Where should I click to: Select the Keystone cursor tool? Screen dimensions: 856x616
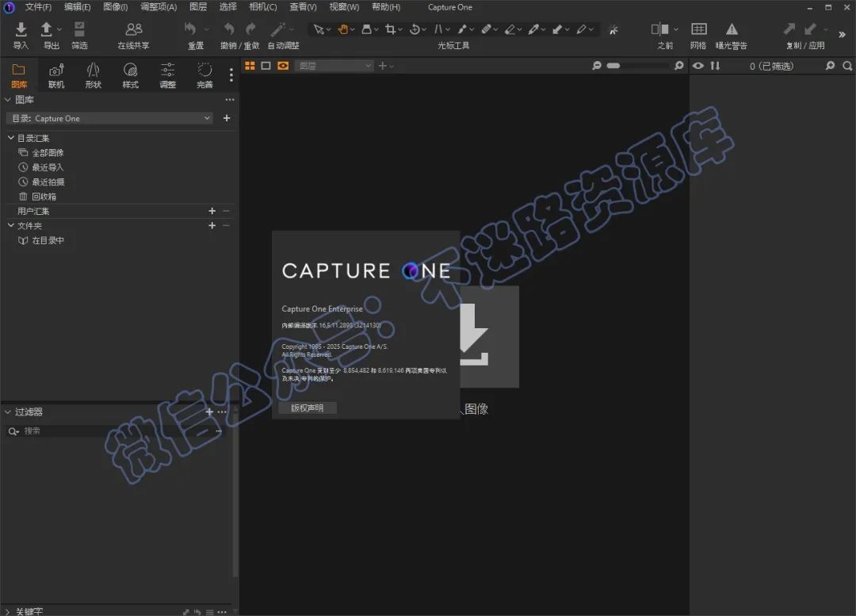click(438, 29)
